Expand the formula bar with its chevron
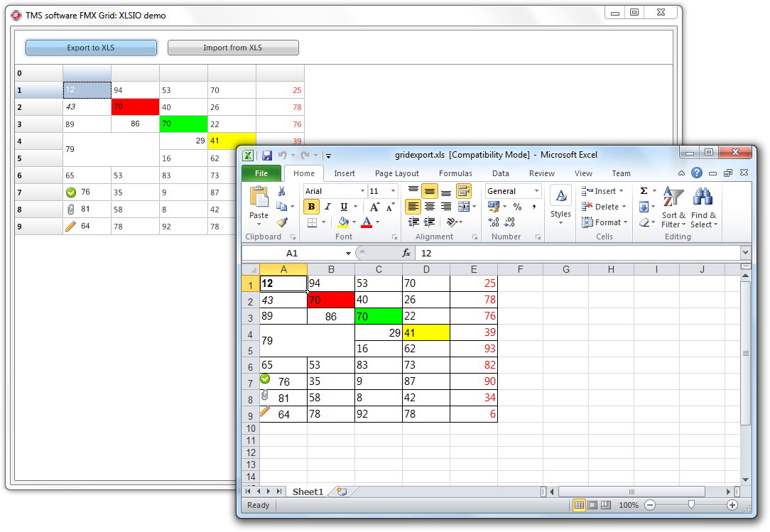The image size is (770, 532). (x=745, y=252)
